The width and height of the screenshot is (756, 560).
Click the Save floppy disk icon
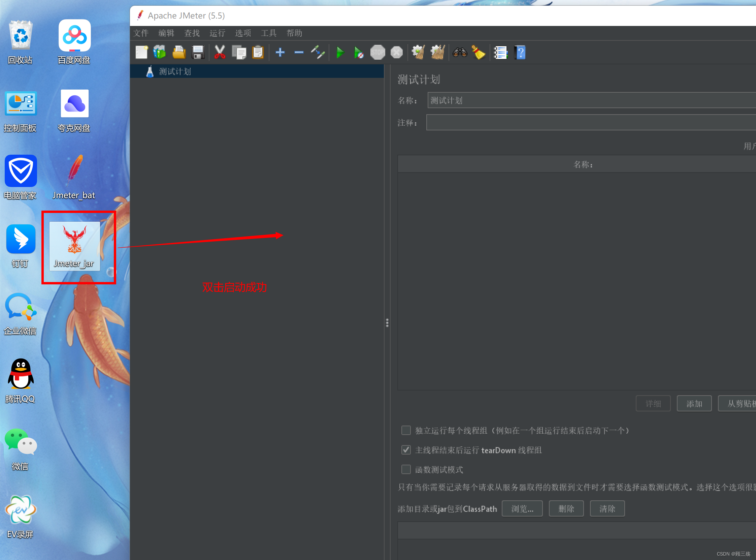[x=198, y=53]
